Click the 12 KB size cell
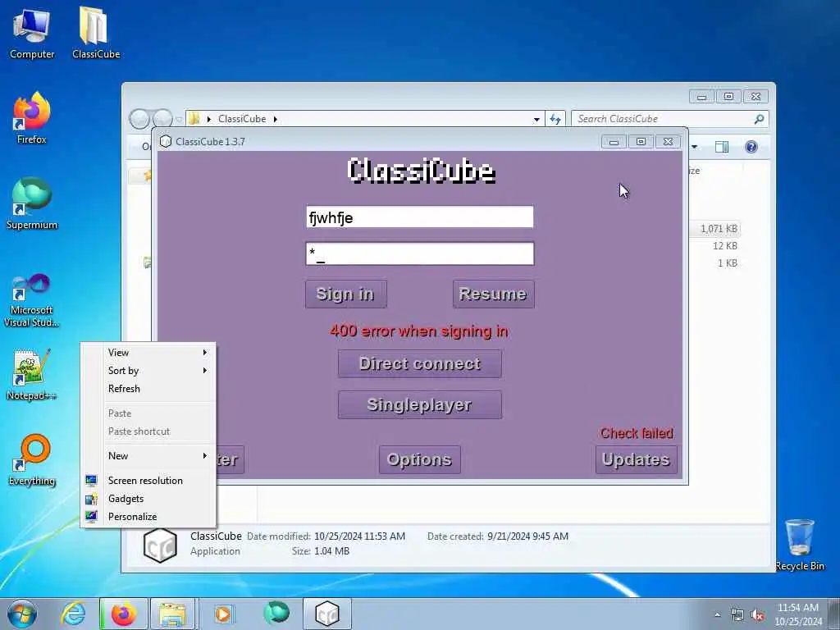The height and width of the screenshot is (630, 840). pos(725,246)
